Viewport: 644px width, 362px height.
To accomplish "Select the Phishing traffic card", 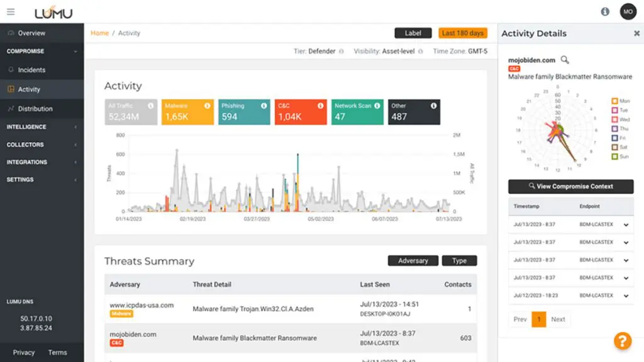I will click(244, 112).
